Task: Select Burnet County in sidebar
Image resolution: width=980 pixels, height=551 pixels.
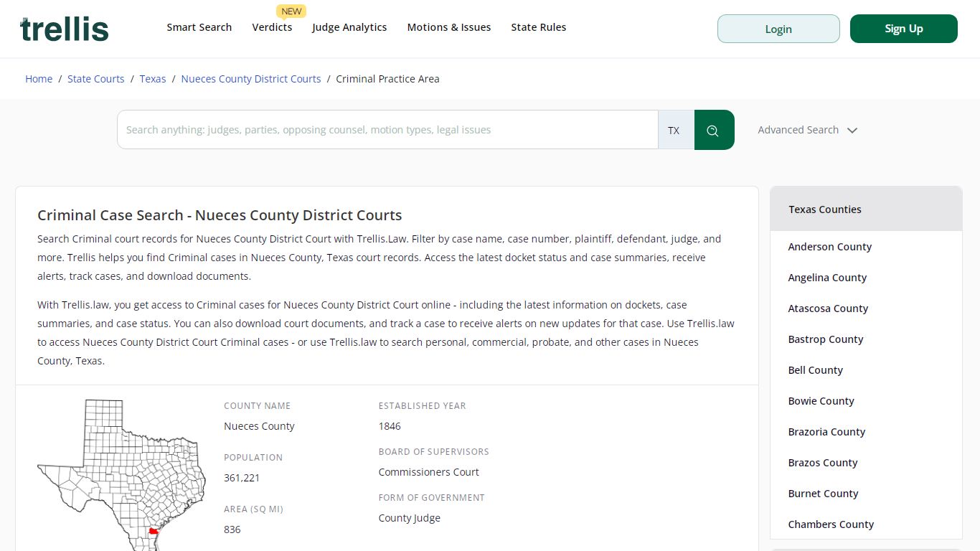Action: point(823,494)
